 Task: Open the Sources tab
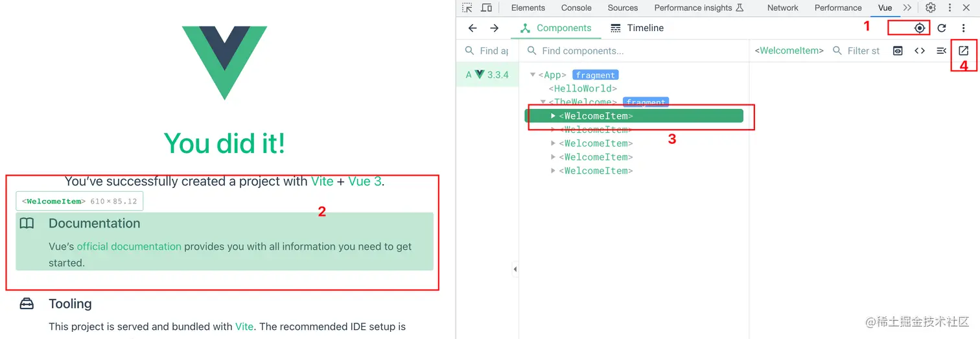coord(623,8)
